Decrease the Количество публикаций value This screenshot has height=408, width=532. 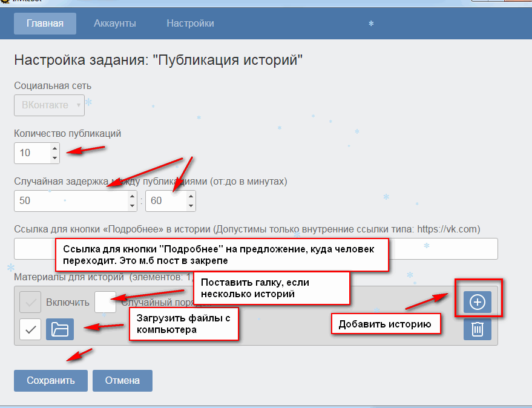[x=54, y=158]
